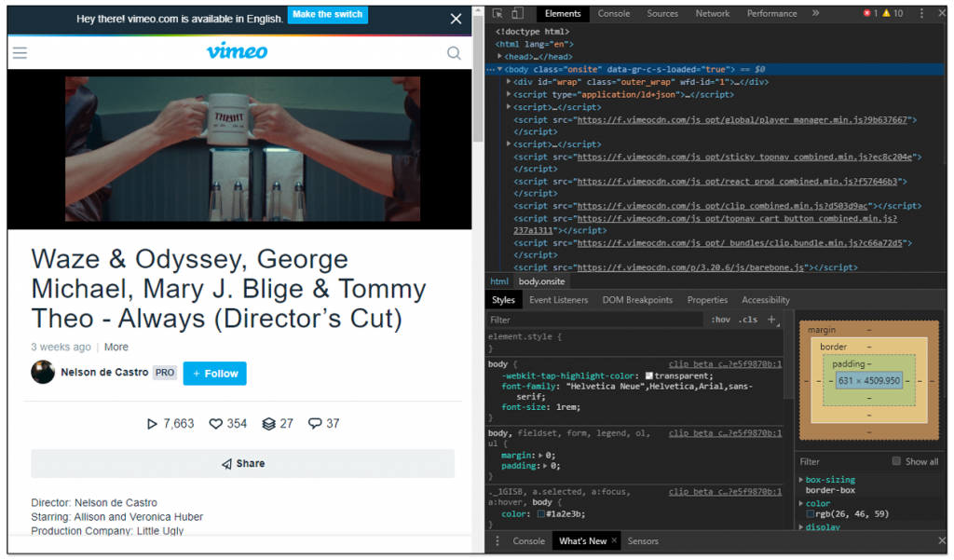Expand the application/ld+json script node
This screenshot has height=560, width=954.
pos(509,94)
